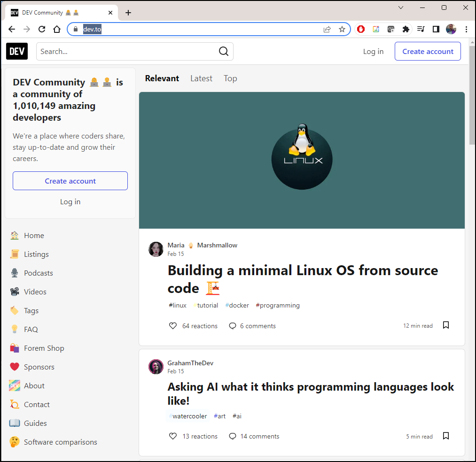
Task: Click the DEV logo in the header
Action: click(17, 51)
